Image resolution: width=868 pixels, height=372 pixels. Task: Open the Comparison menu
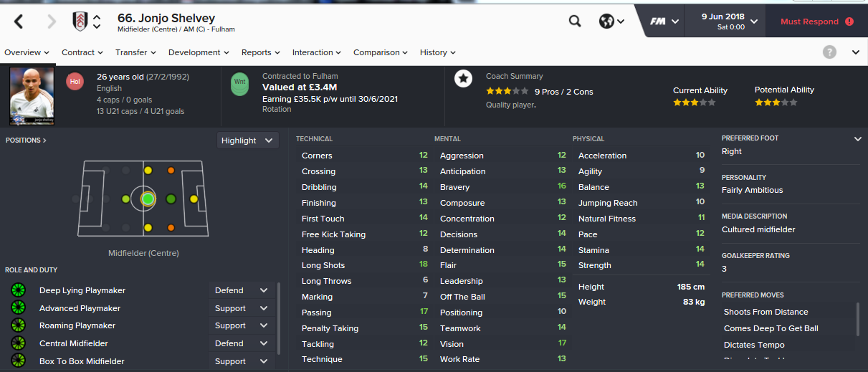click(381, 52)
